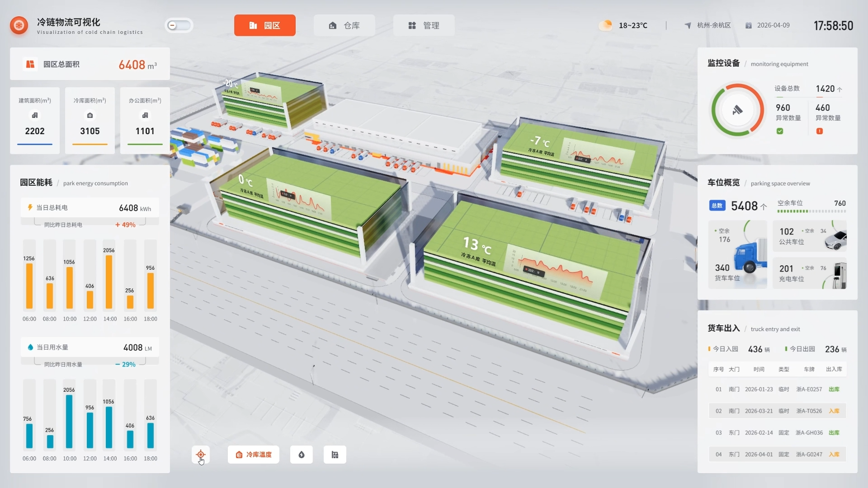Click the 园区总面积 orange building icon
868x488 pixels.
30,64
